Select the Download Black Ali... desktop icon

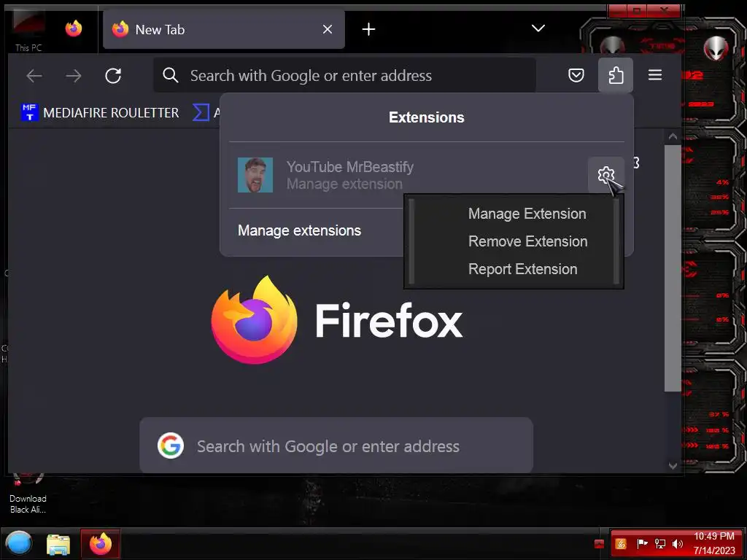tap(28, 493)
